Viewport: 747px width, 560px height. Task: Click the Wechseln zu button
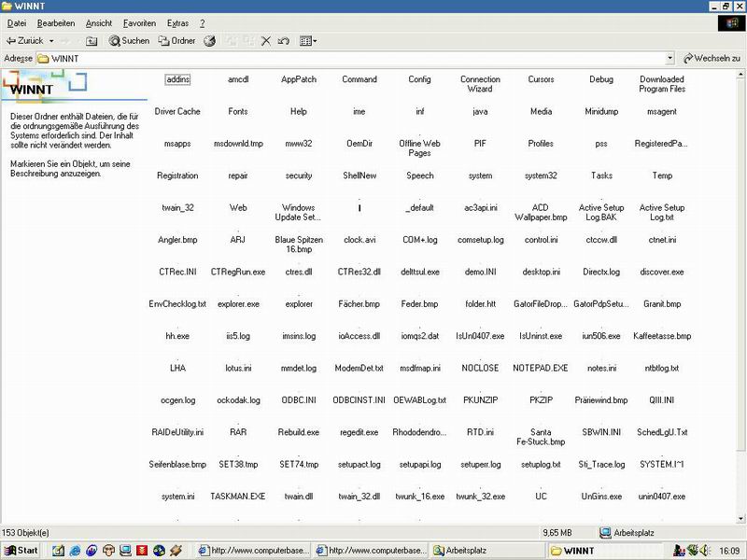click(x=712, y=59)
